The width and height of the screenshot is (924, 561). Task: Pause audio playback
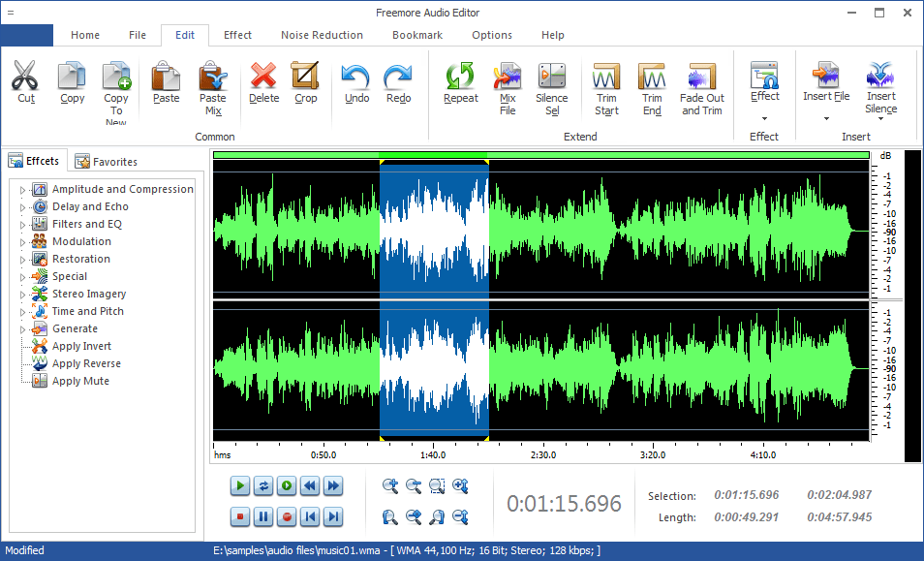pyautogui.click(x=262, y=516)
